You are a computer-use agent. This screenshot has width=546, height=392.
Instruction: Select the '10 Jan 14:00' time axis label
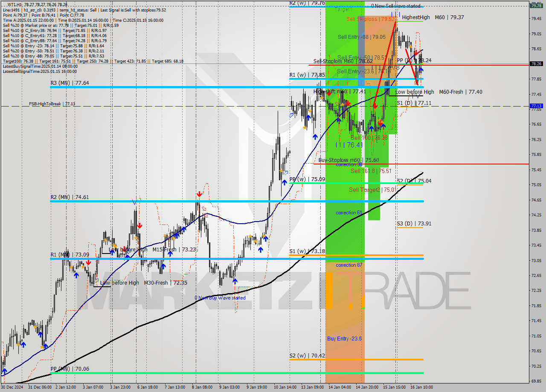coord(285,387)
